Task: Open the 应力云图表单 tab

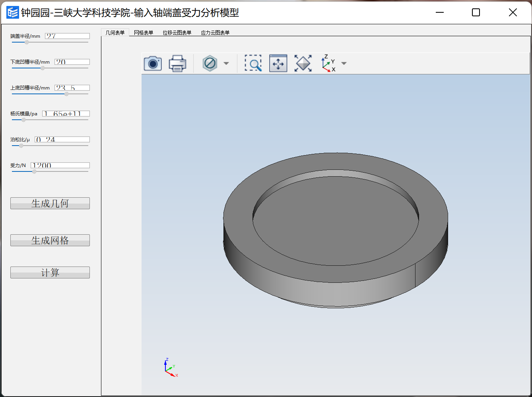Action: coord(215,33)
